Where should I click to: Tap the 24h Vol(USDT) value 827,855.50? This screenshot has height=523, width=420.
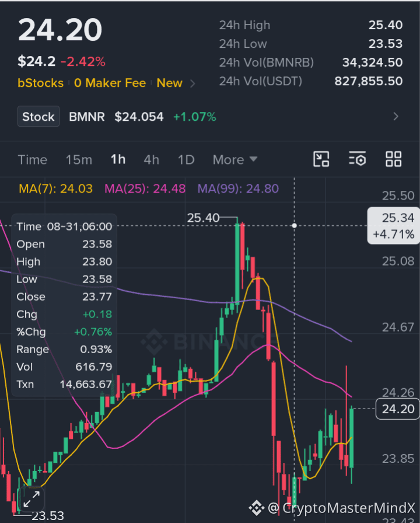[x=369, y=81]
